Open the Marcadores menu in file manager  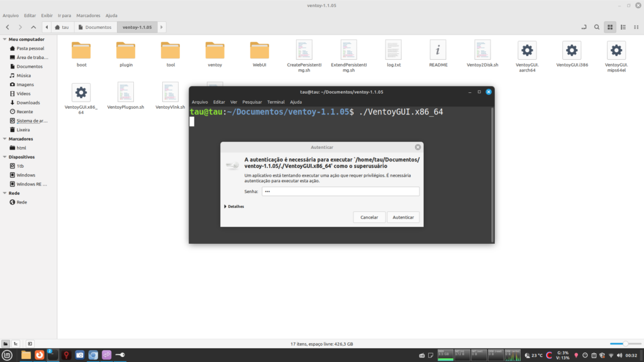pyautogui.click(x=88, y=15)
